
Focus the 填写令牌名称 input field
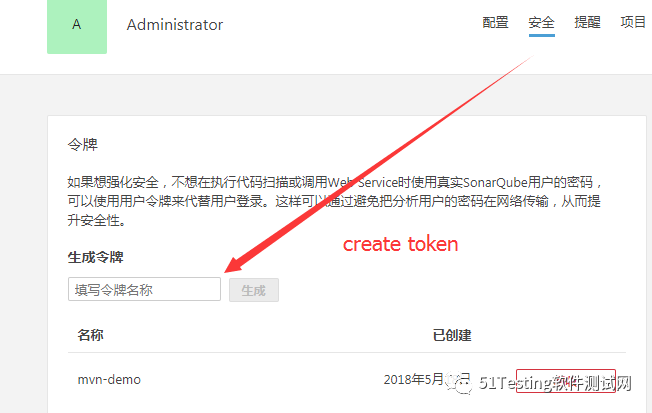144,289
